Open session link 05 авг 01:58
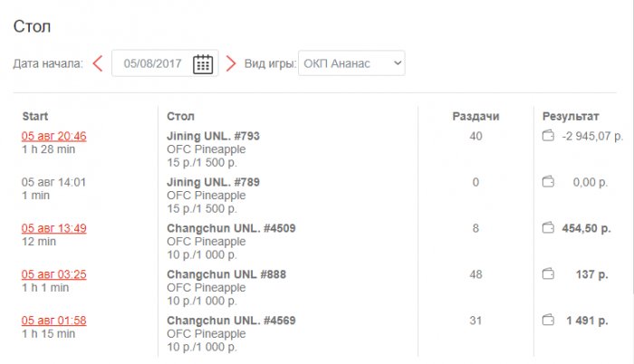 coord(53,321)
